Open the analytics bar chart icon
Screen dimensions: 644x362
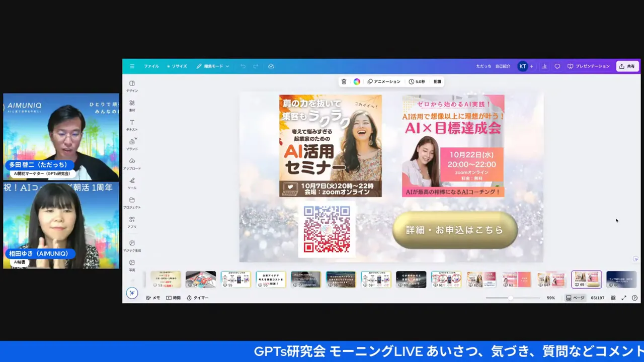coord(544,66)
